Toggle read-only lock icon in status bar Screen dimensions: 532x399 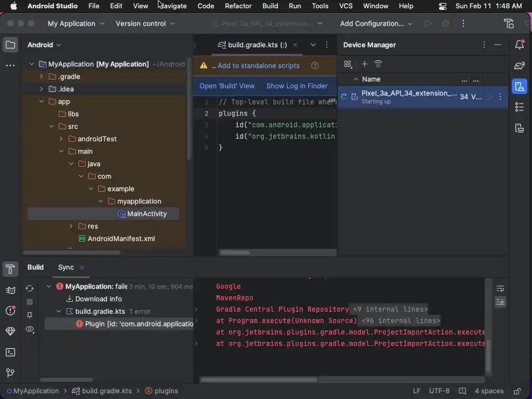click(x=517, y=391)
